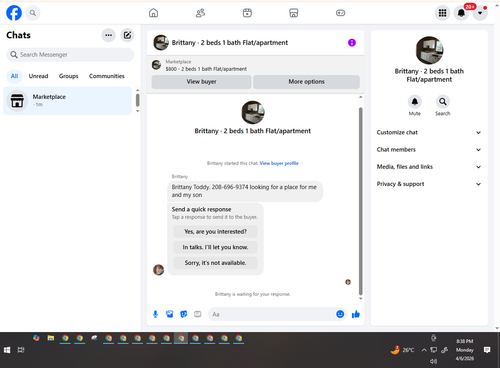
Task: Mute the conversation bell icon
Action: coord(415,102)
